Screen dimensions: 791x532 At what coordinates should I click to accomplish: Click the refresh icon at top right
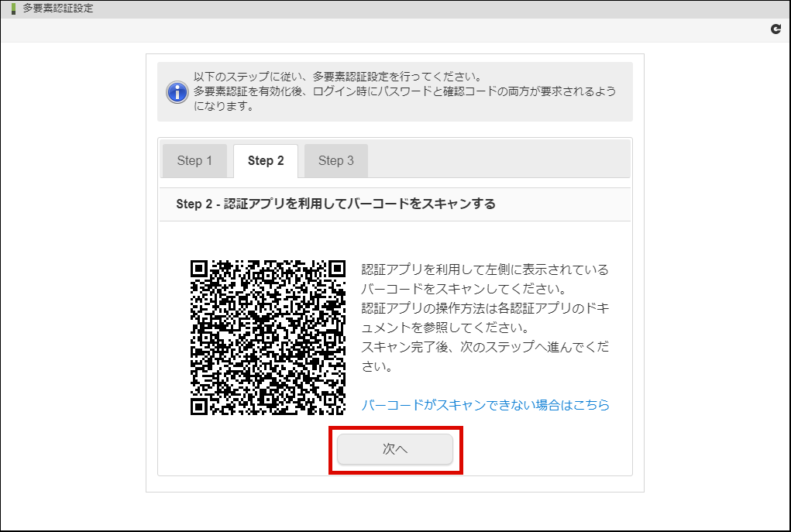tap(776, 29)
